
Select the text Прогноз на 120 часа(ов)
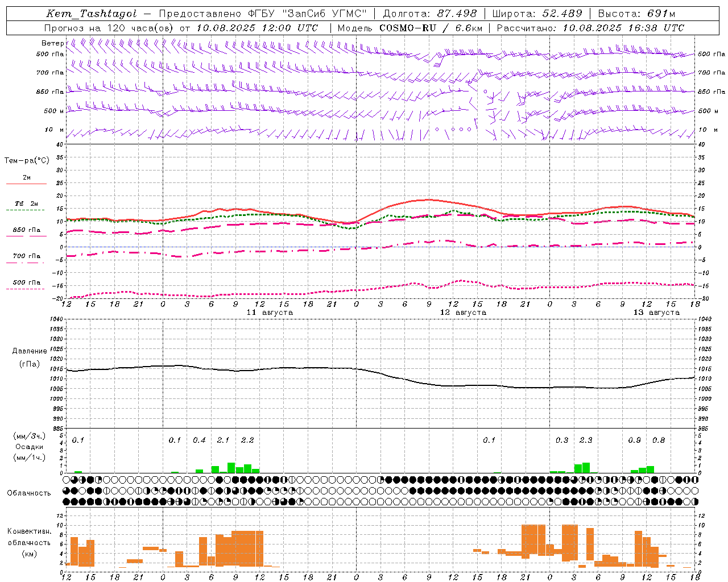click(x=109, y=28)
